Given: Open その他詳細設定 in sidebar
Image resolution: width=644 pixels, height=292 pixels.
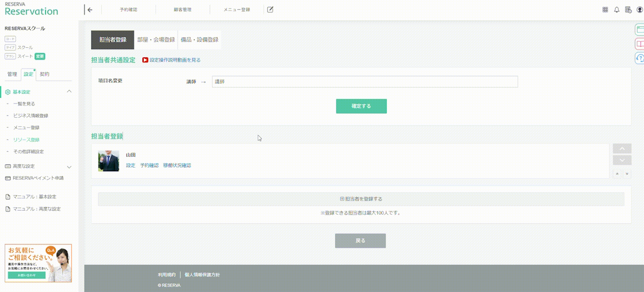Looking at the screenshot, I should pyautogui.click(x=29, y=152).
